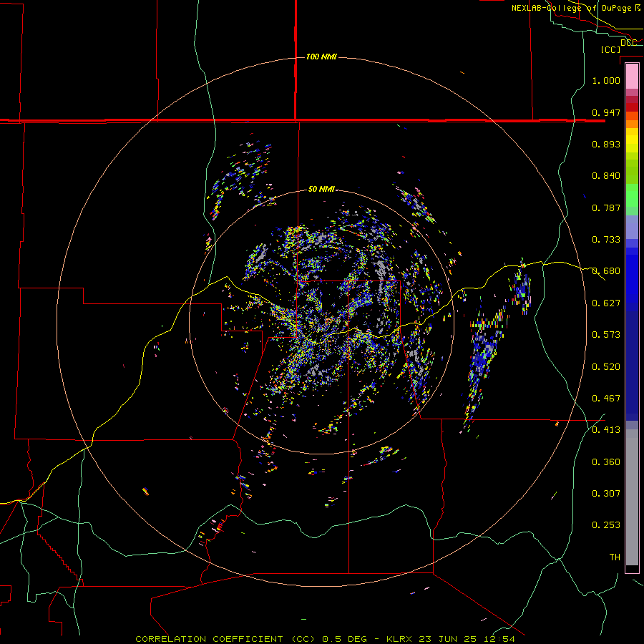The width and height of the screenshot is (644, 644).
Task: Select the 0.573 scale value
Action: click(x=606, y=335)
